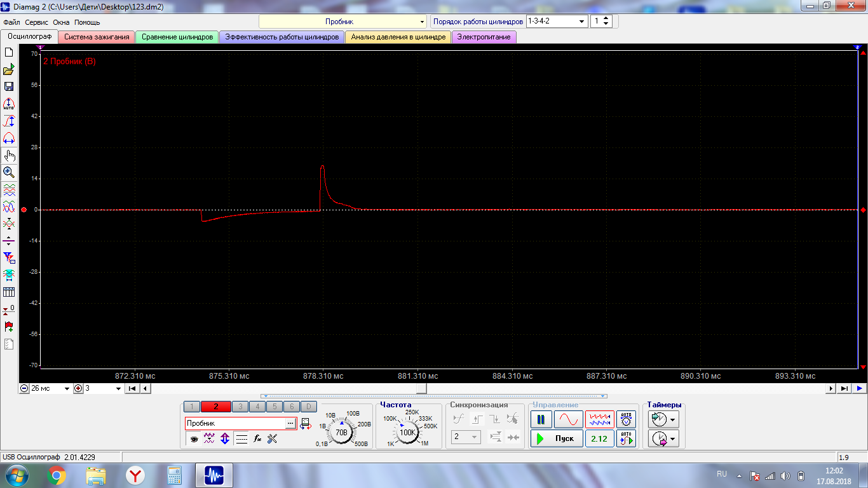Toggle channel 5 button
Image resolution: width=868 pixels, height=488 pixels.
274,407
